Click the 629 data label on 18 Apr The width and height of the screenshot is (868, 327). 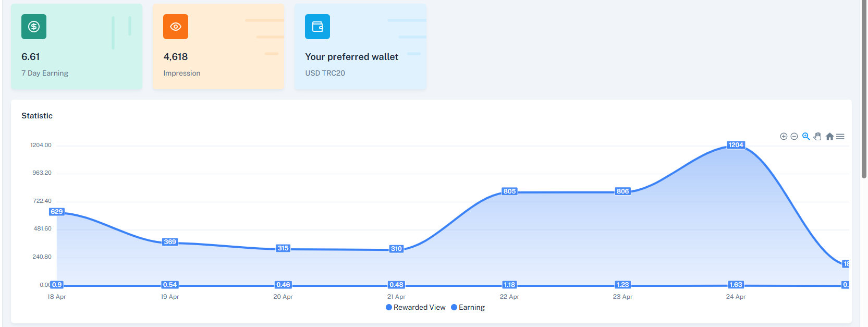(x=56, y=212)
